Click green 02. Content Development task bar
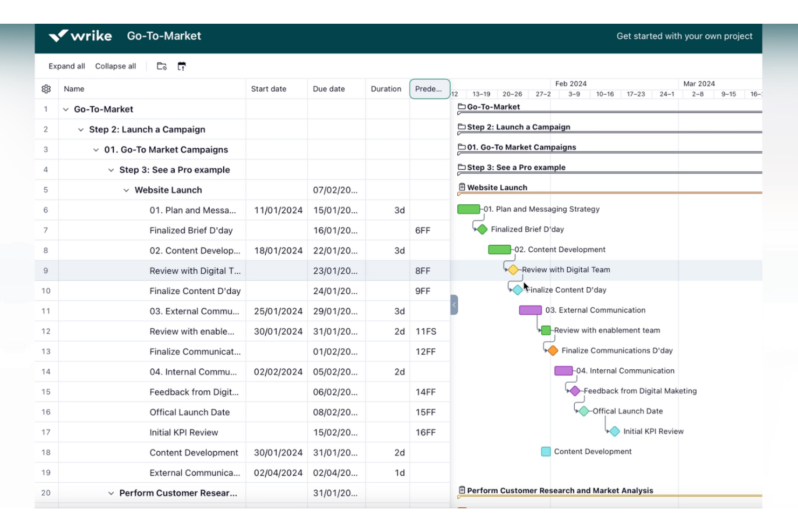The width and height of the screenshot is (798, 532). (x=499, y=250)
